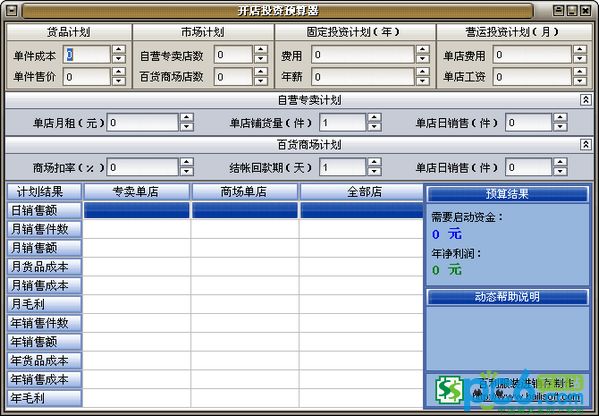Decrease 自营专卖 单店日销售 with down arrow
599x416 pixels.
(560, 127)
